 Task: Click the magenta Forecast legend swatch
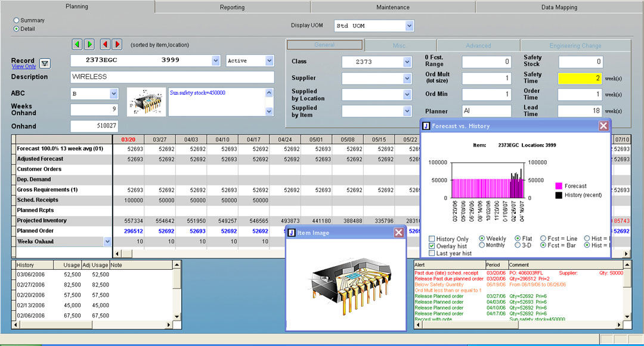click(559, 186)
